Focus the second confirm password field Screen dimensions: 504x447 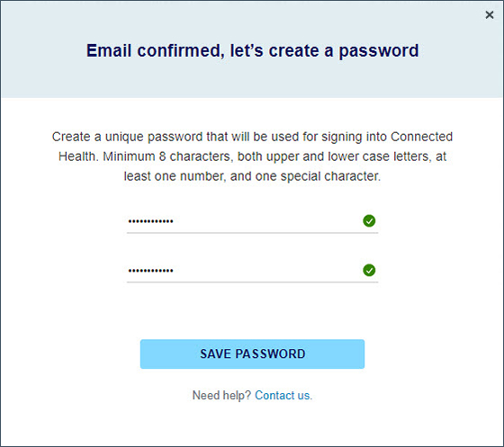252,271
